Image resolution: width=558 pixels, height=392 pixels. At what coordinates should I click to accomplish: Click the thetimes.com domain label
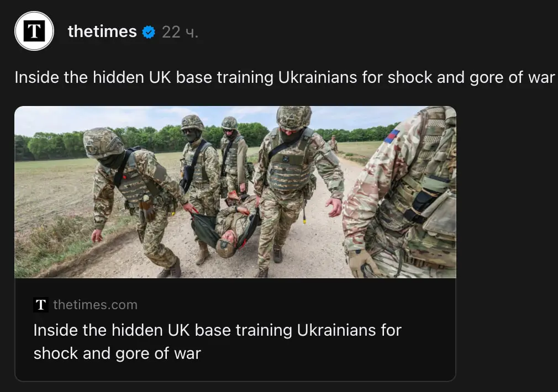[96, 305]
